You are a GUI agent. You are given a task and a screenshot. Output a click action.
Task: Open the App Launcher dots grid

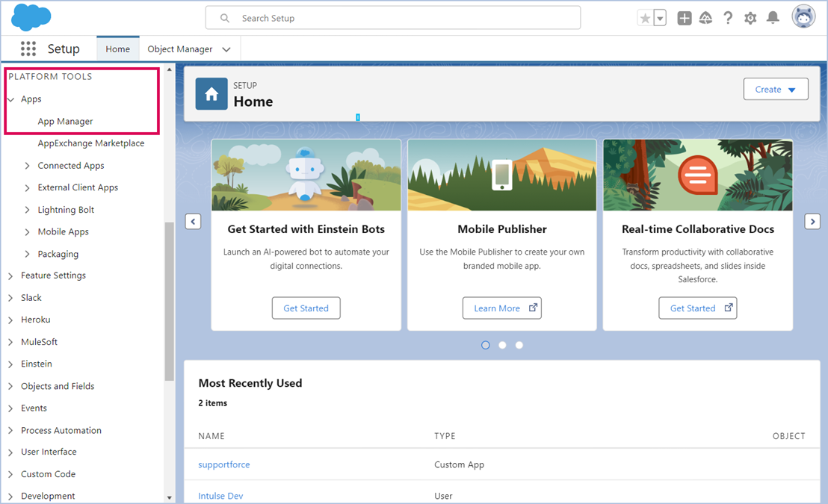[28, 49]
